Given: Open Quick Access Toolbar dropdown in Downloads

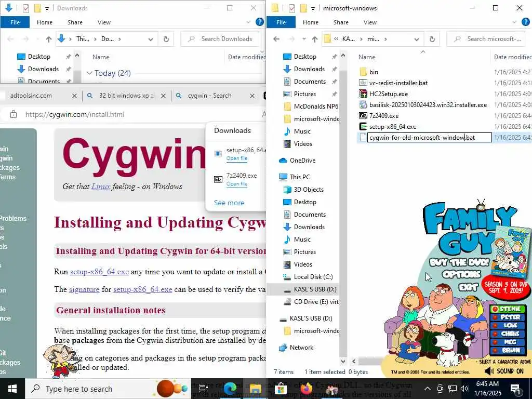Looking at the screenshot, I should pyautogui.click(x=47, y=8).
